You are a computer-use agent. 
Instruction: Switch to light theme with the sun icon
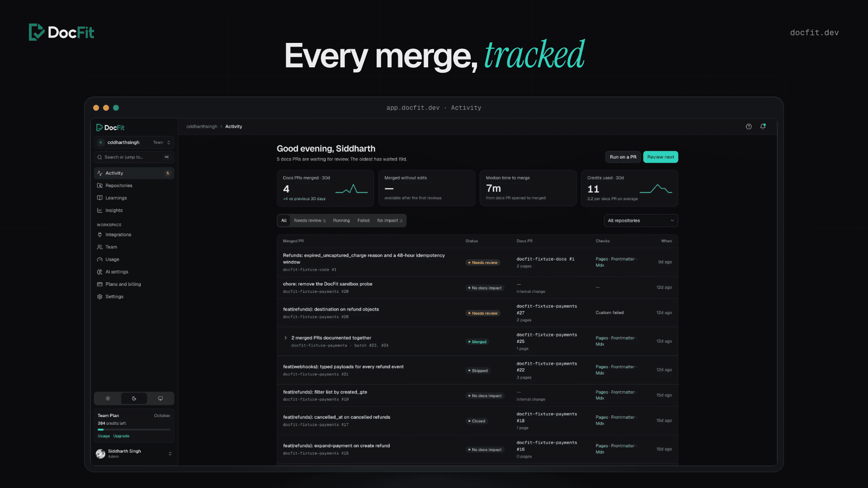point(108,399)
